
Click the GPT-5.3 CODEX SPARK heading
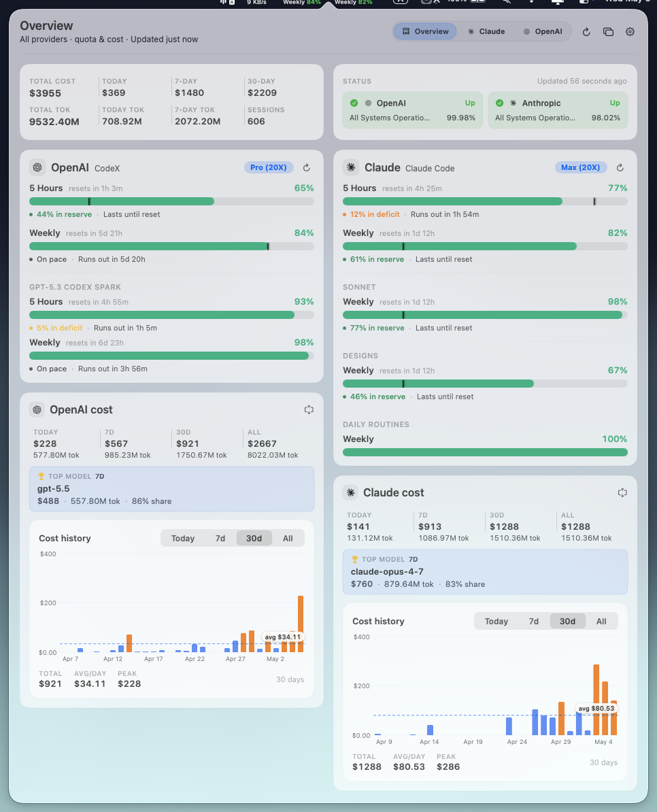pyautogui.click(x=75, y=287)
